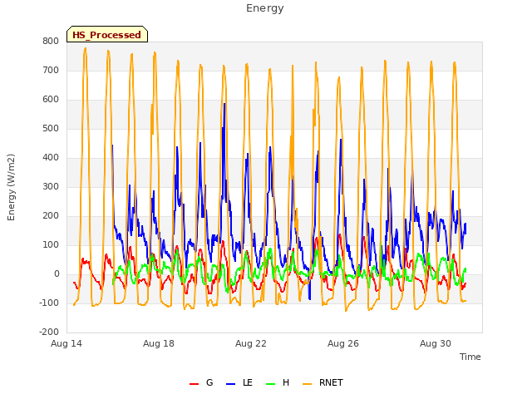Click the blue LE legend swatch
This screenshot has width=532, height=399.
(x=231, y=384)
